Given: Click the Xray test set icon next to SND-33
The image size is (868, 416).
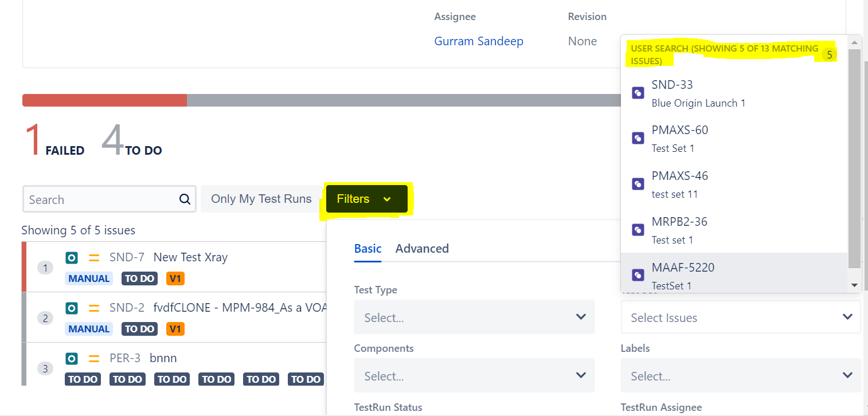Looking at the screenshot, I should point(638,92).
